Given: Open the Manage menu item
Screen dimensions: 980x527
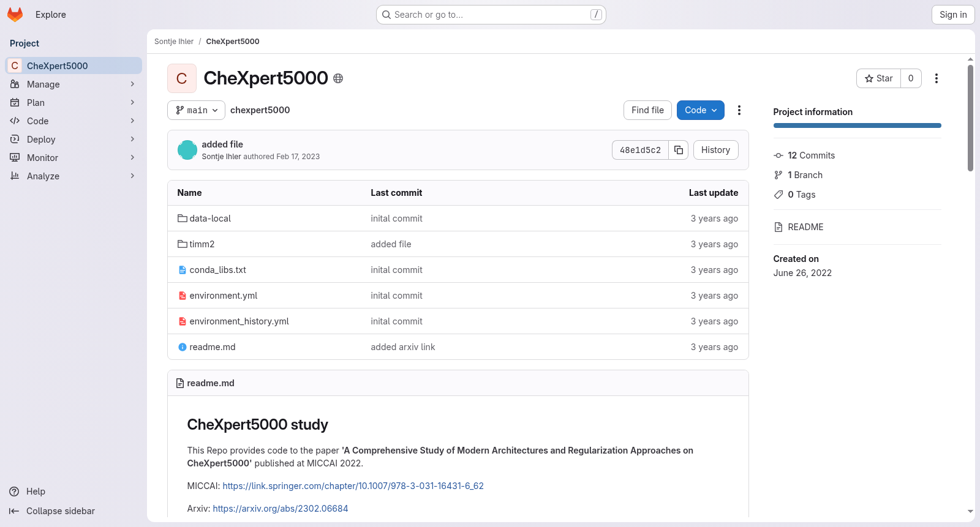Looking at the screenshot, I should click(73, 84).
